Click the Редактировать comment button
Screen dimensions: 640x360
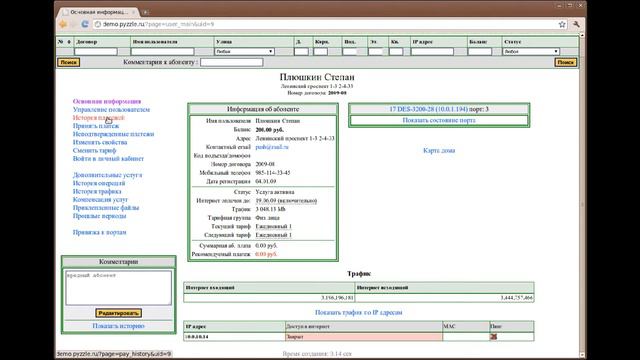point(118,313)
